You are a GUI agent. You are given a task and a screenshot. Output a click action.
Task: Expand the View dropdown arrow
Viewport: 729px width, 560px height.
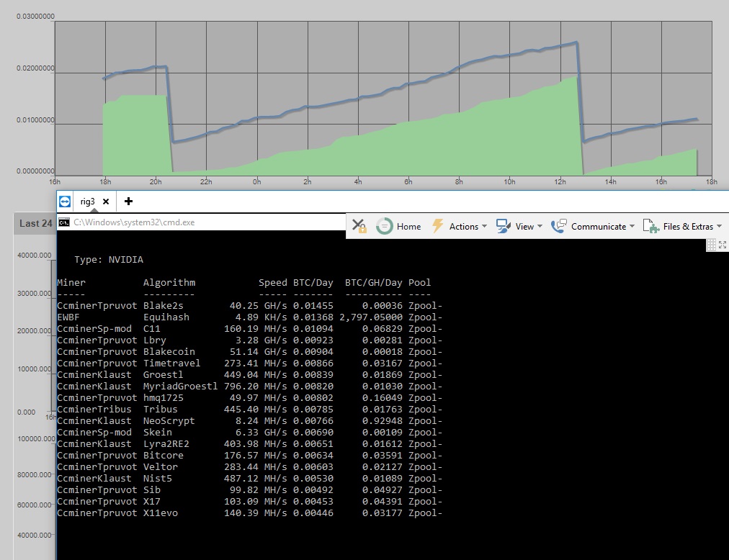540,226
